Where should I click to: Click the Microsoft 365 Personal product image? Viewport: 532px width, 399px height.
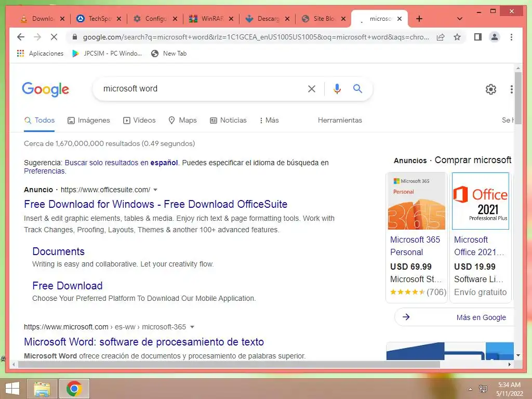tap(417, 201)
